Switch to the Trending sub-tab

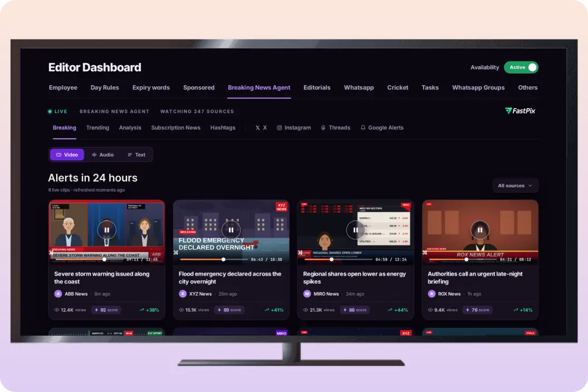click(97, 128)
